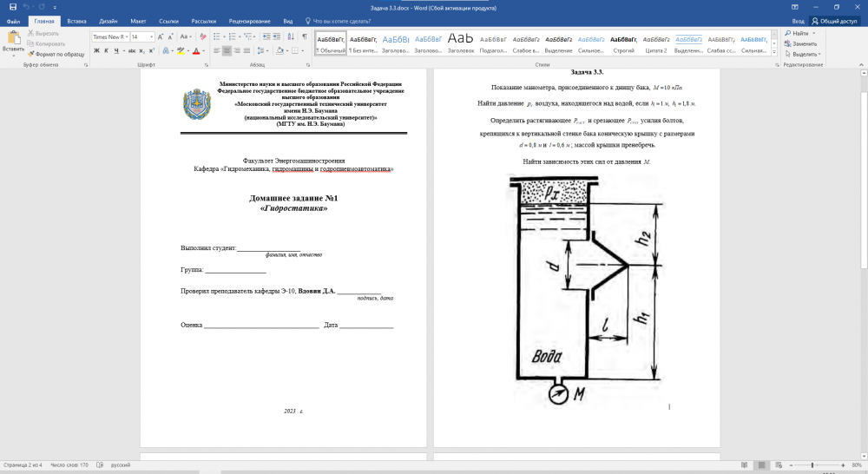Clear all formatting with the eraser icon
This screenshot has height=474, width=868.
pos(202,36)
